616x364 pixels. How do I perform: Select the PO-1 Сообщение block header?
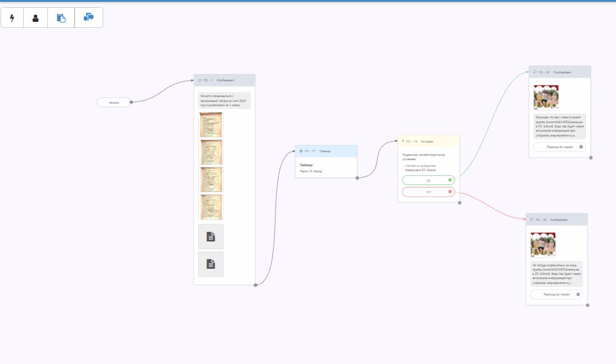pyautogui.click(x=225, y=80)
